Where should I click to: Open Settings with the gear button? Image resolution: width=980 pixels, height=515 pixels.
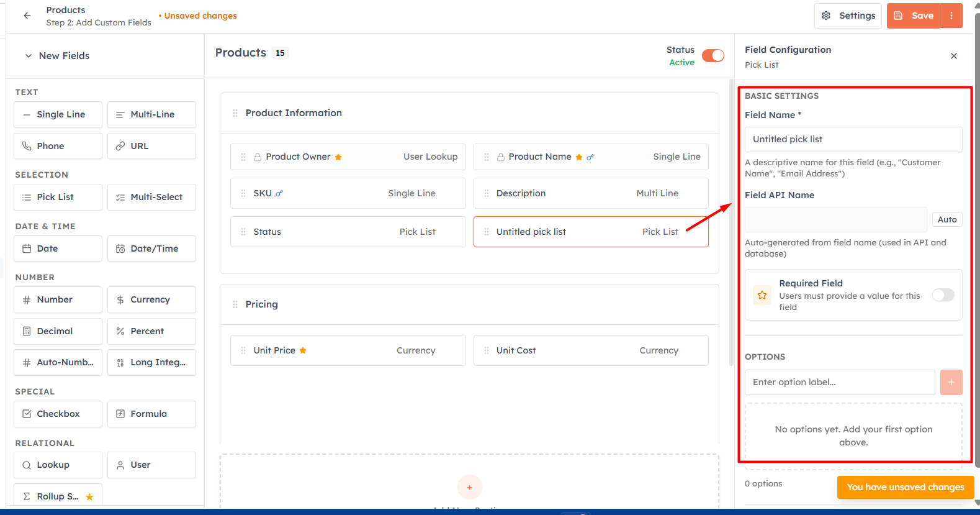tap(848, 16)
